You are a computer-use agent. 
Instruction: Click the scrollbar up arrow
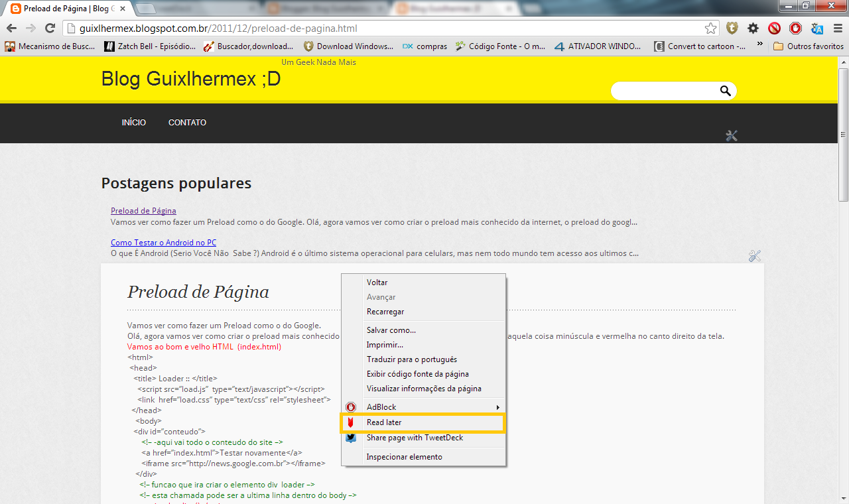pos(844,62)
